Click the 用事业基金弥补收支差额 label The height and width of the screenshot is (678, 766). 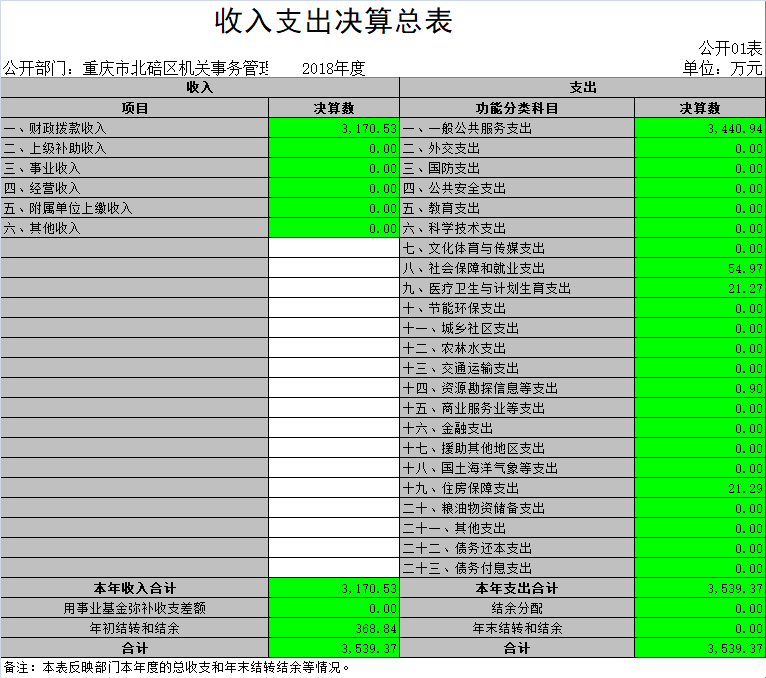coord(135,609)
